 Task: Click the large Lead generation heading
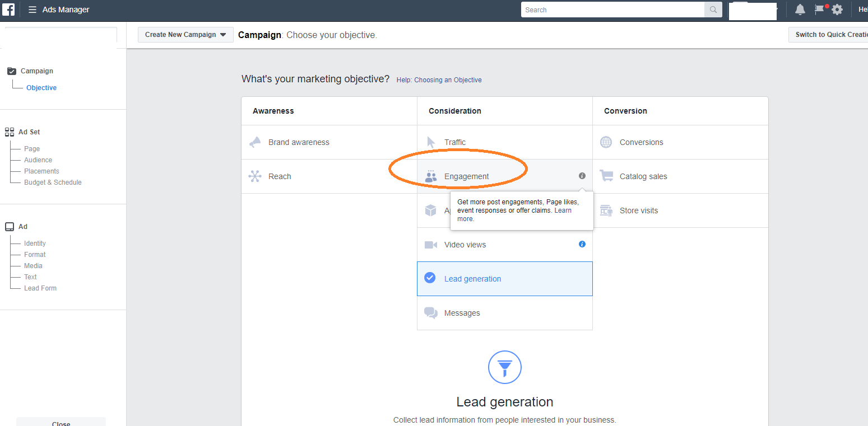(505, 402)
